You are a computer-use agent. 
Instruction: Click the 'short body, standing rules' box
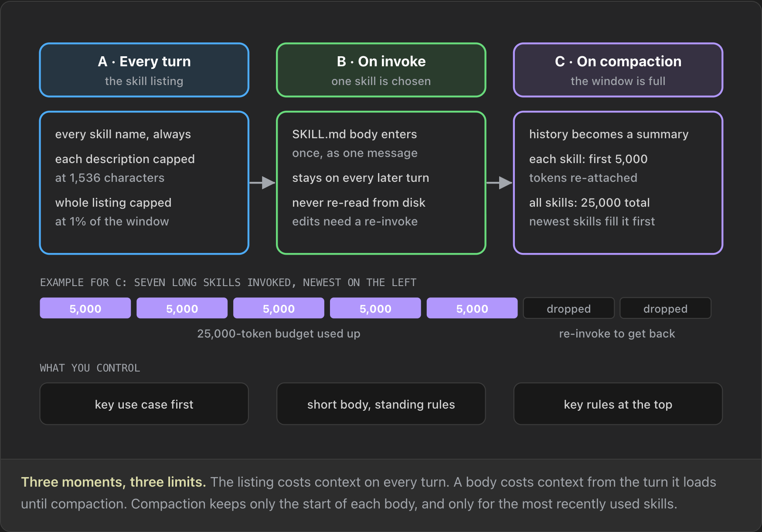pos(381,404)
